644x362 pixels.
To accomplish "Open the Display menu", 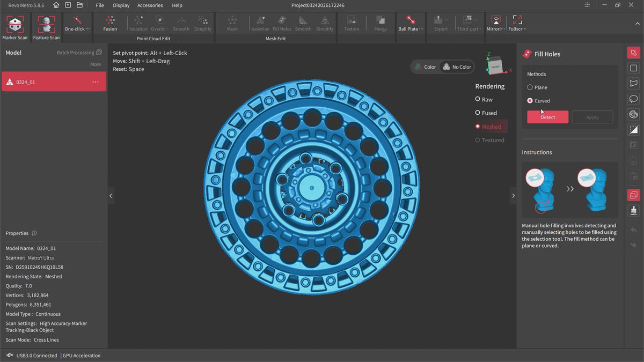I will tap(121, 5).
